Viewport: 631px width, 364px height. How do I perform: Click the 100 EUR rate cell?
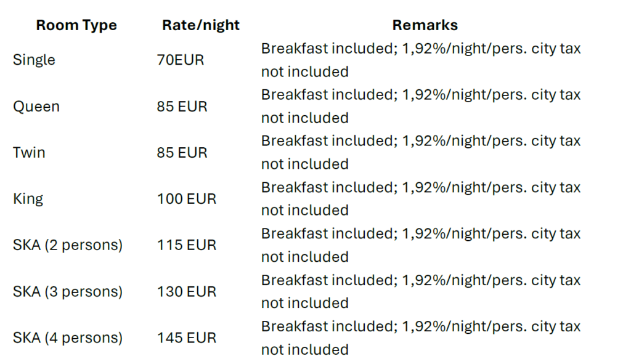coord(186,199)
